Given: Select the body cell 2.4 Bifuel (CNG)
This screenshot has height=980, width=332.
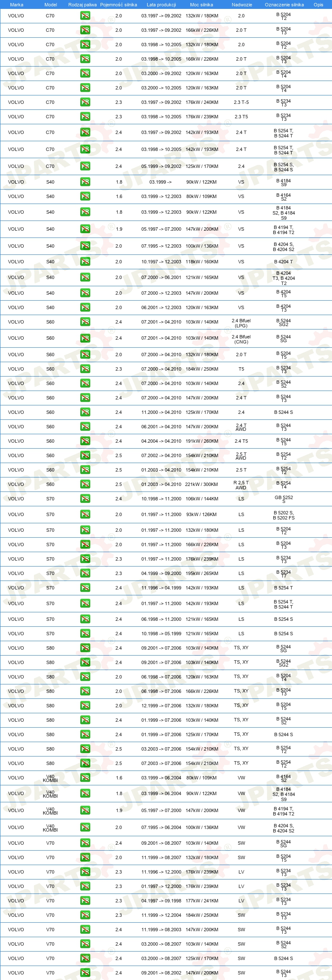Looking at the screenshot, I should [241, 339].
